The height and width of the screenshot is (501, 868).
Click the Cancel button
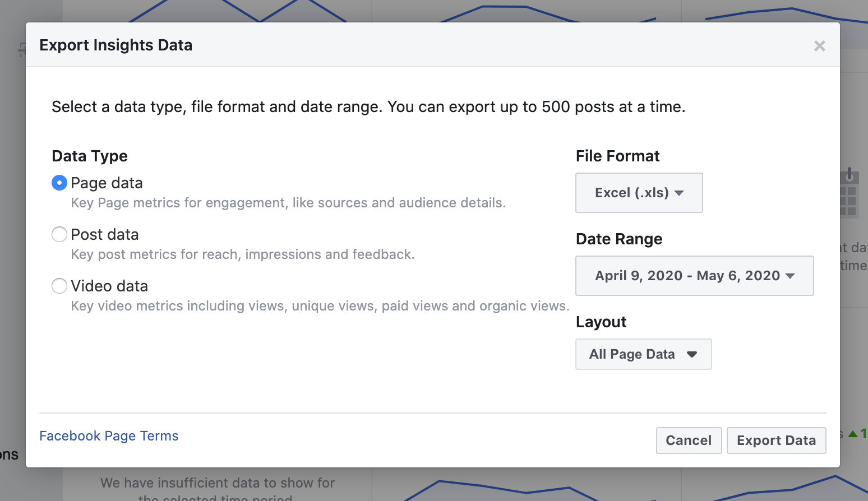[689, 440]
